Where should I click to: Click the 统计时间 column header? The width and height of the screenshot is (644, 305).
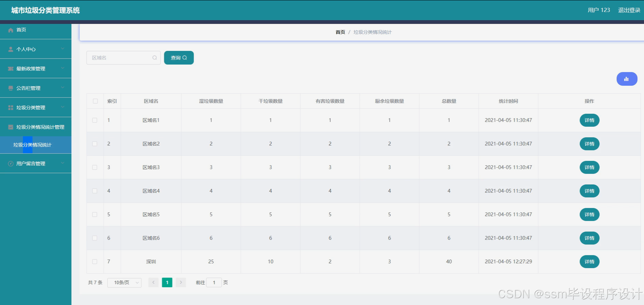click(x=508, y=101)
